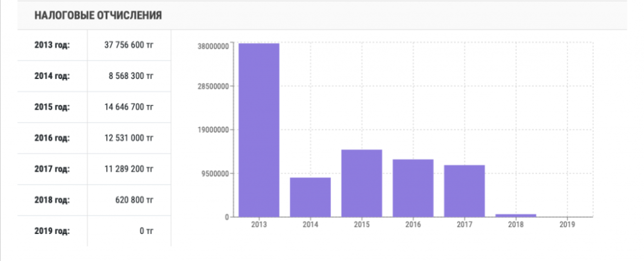Screen dimensions: 644x261
Task: Click the 2019 label on the x-axis
Action: [567, 225]
